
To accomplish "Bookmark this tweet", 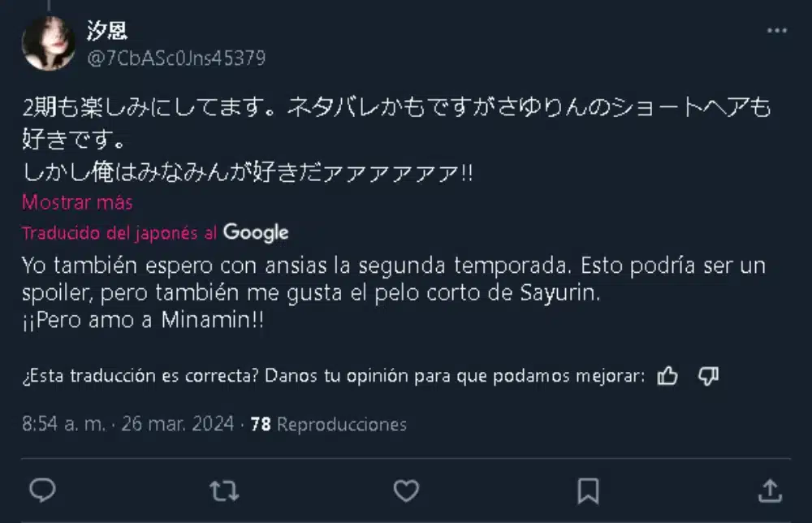I will pyautogui.click(x=587, y=491).
